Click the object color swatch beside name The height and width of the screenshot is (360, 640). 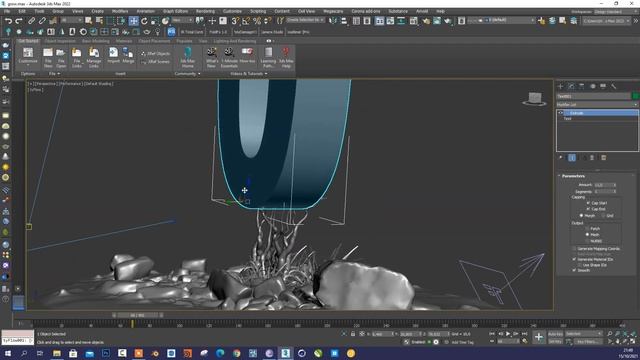click(635, 96)
